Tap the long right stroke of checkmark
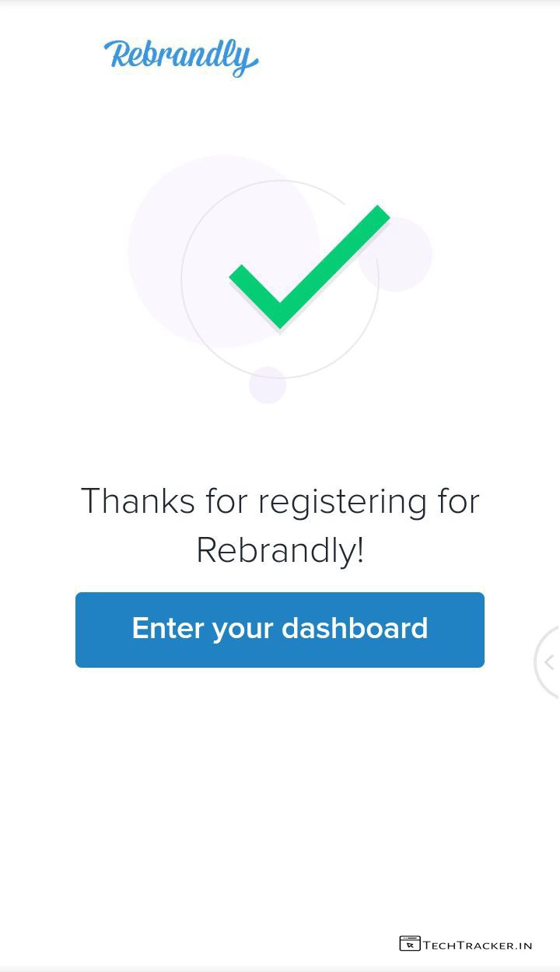This screenshot has height=972, width=560. coord(334,263)
